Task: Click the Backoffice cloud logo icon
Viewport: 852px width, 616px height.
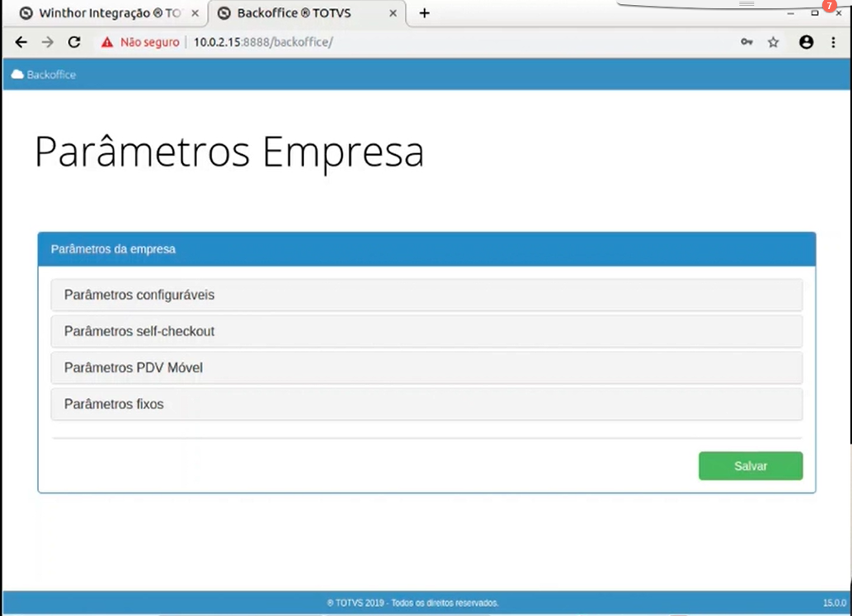Action: pyautogui.click(x=17, y=75)
